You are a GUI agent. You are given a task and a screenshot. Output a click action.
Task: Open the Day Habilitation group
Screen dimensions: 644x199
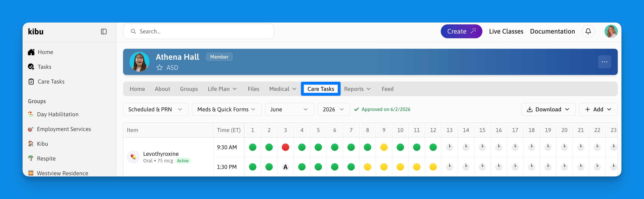pos(53,114)
